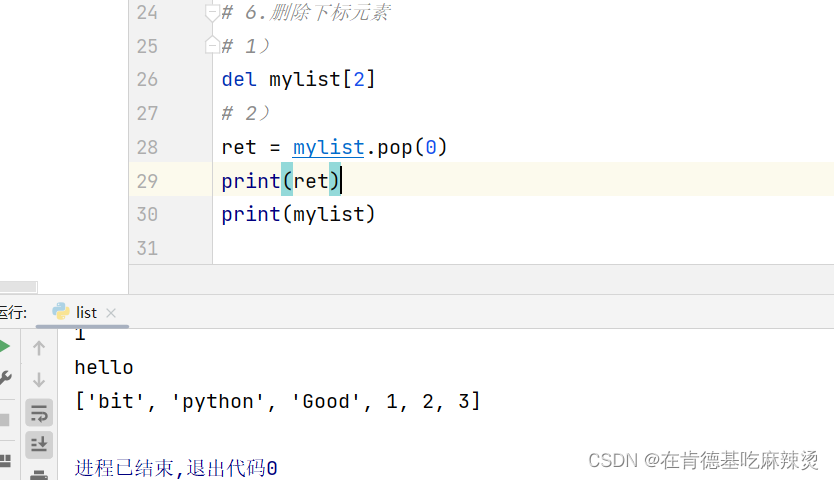Click 'print(mylist)' on line 30
This screenshot has width=834, height=480.
coord(298,214)
